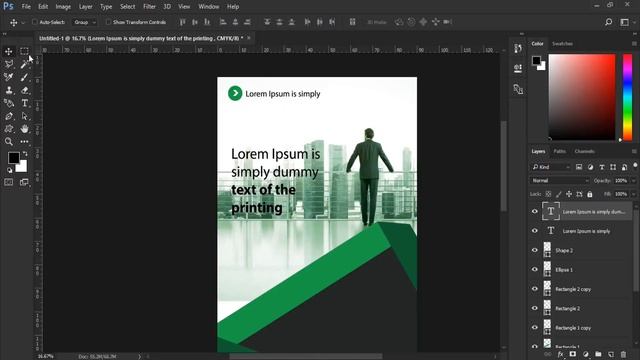640x360 pixels.
Task: Open the Image menu
Action: (x=63, y=7)
